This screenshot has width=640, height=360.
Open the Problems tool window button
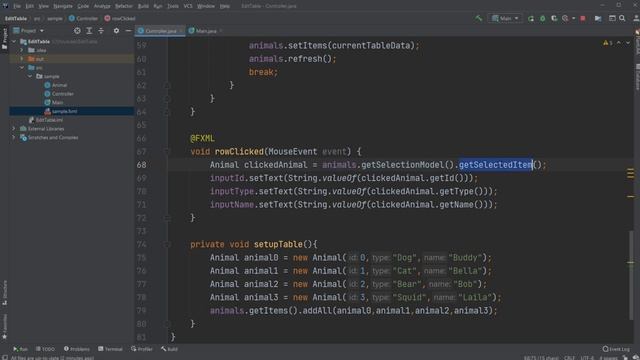point(77,349)
